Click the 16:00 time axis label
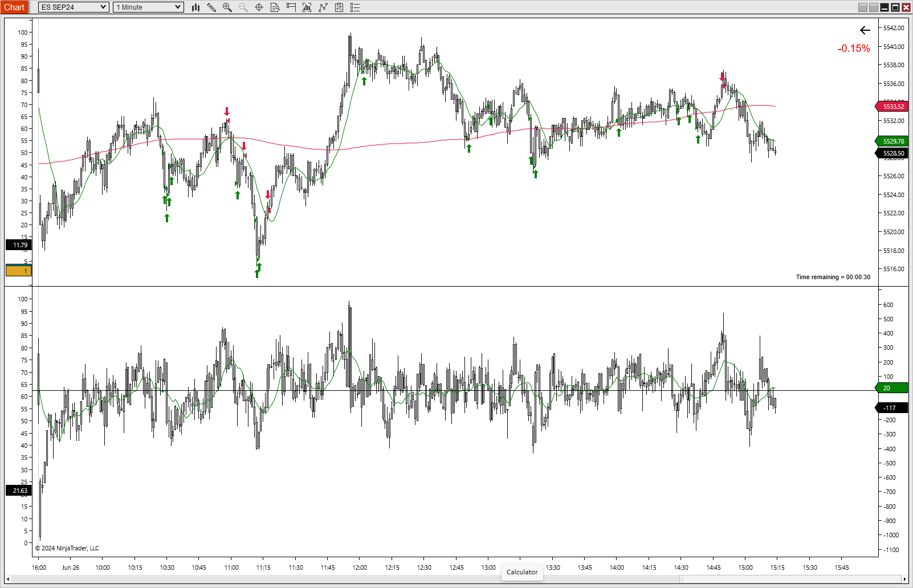Screen dimensions: 913x588 coord(39,567)
